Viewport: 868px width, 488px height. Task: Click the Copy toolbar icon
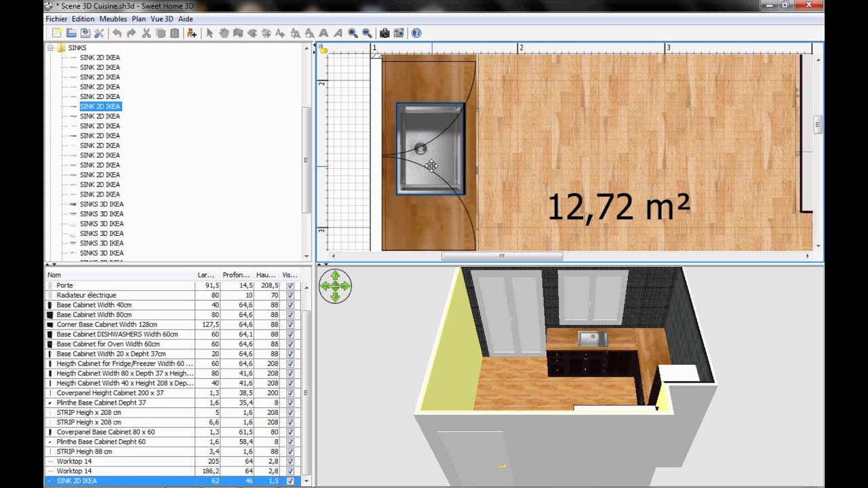point(161,33)
